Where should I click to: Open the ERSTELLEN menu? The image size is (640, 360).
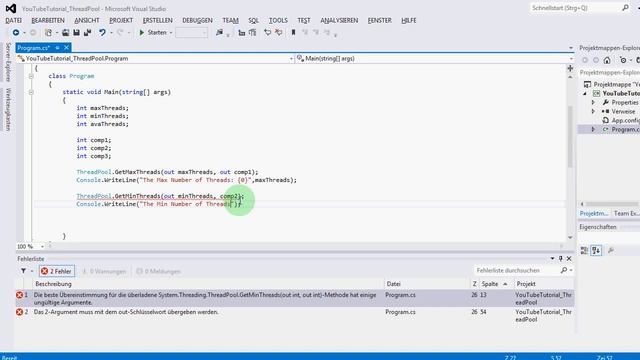click(158, 20)
